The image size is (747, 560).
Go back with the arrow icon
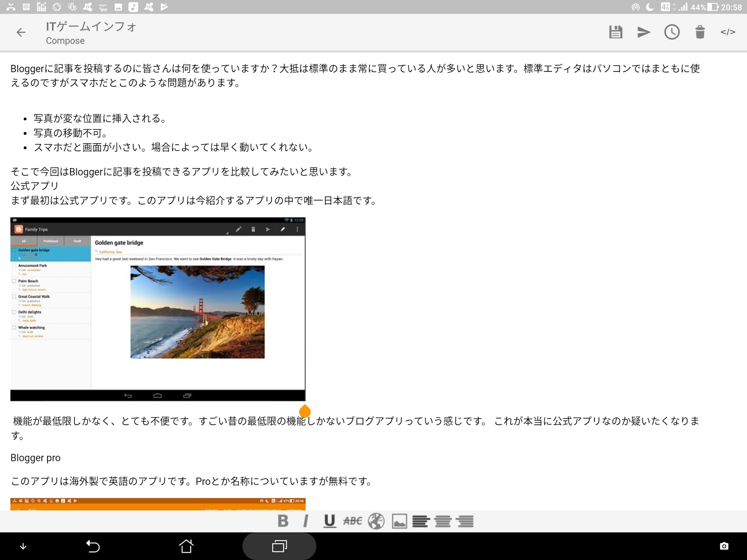click(x=21, y=32)
